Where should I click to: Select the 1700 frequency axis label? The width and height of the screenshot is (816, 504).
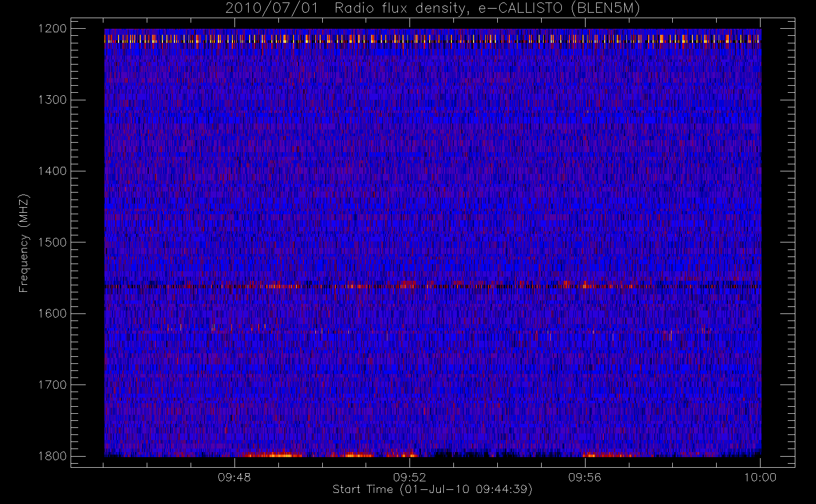pos(52,385)
